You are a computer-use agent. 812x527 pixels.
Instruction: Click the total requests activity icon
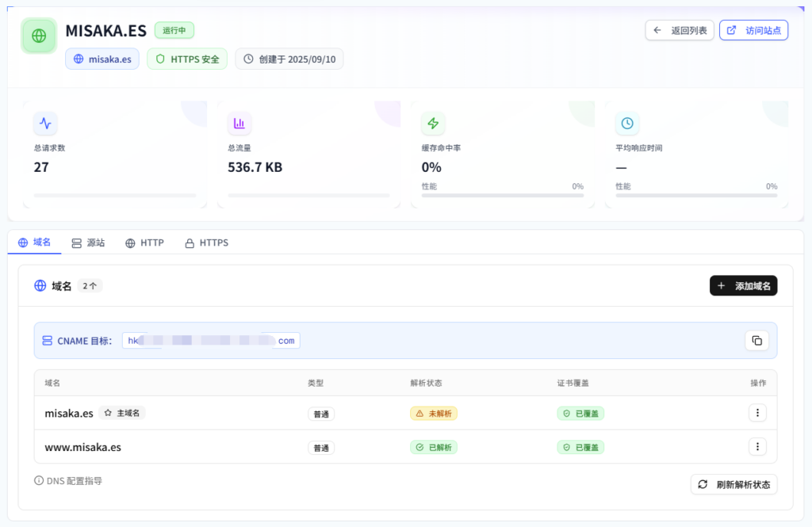45,123
